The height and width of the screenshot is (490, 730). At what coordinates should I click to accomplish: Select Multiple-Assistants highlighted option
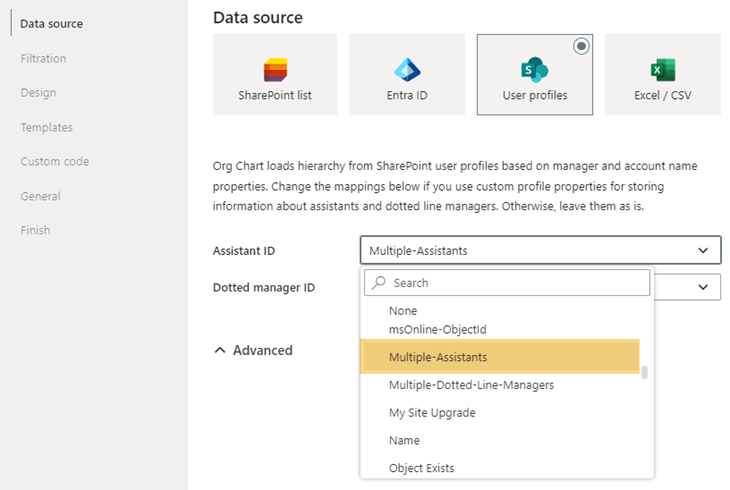[500, 357]
